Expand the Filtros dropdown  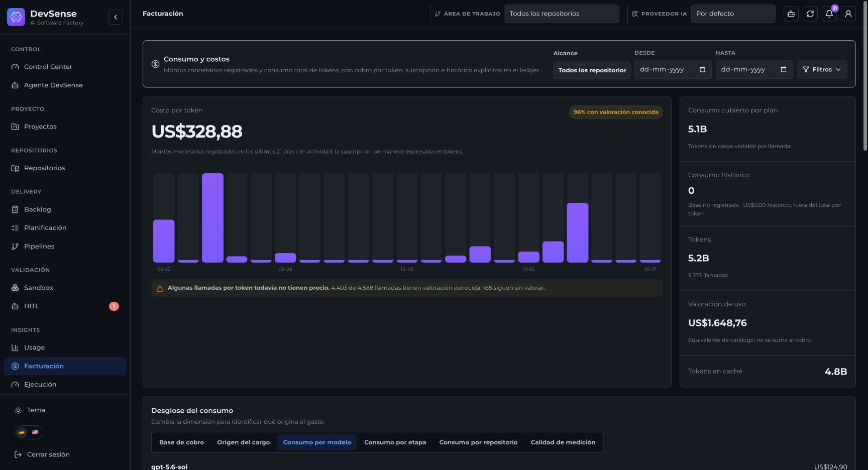822,70
